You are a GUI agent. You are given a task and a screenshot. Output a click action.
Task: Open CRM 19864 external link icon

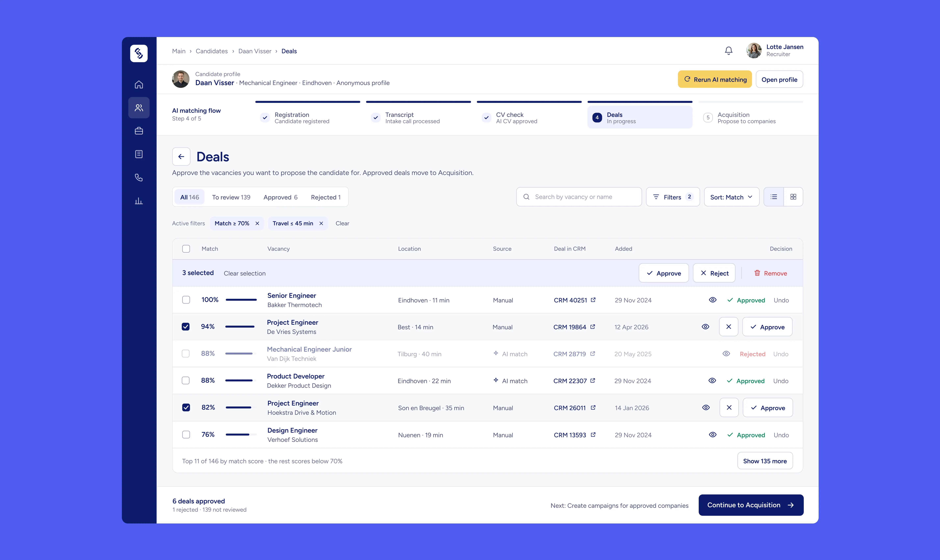tap(592, 327)
